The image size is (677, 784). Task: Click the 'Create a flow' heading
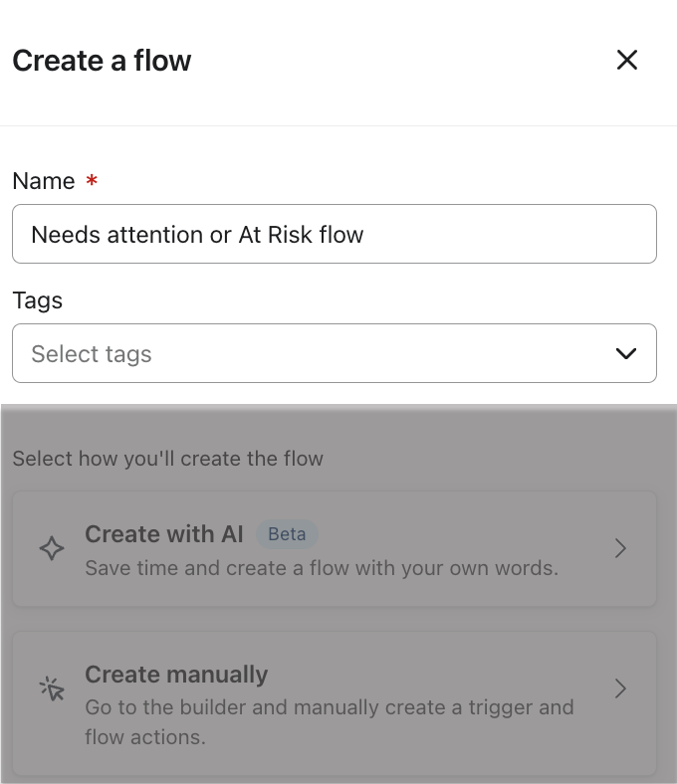(102, 61)
